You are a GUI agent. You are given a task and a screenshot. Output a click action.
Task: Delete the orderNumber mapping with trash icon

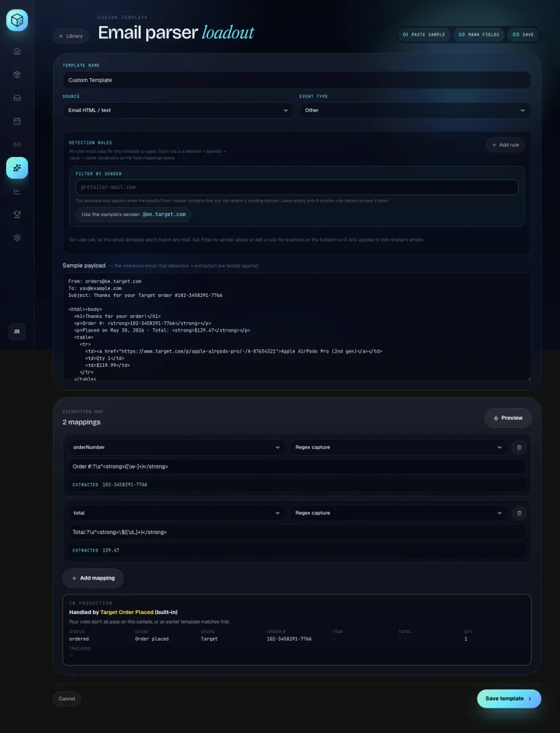[x=519, y=448]
